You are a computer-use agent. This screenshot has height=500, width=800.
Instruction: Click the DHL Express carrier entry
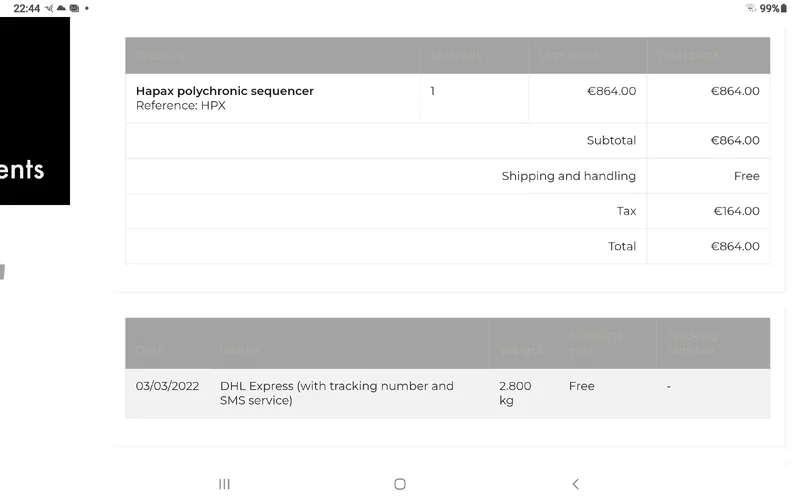(337, 393)
